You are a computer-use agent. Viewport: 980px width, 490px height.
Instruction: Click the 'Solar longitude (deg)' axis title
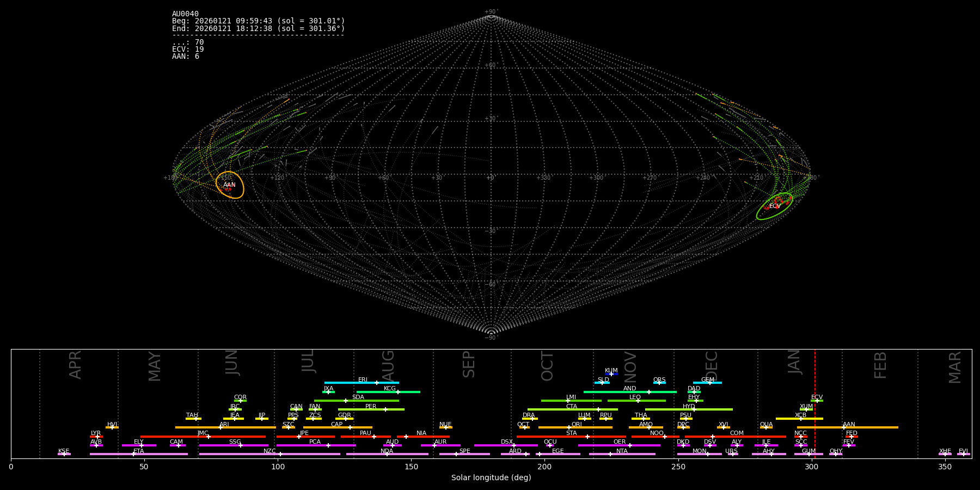tap(491, 478)
